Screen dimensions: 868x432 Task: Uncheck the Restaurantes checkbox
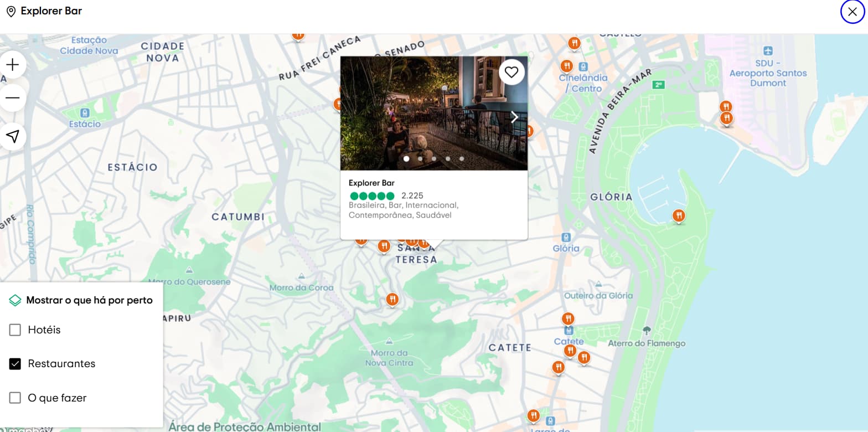(x=15, y=364)
